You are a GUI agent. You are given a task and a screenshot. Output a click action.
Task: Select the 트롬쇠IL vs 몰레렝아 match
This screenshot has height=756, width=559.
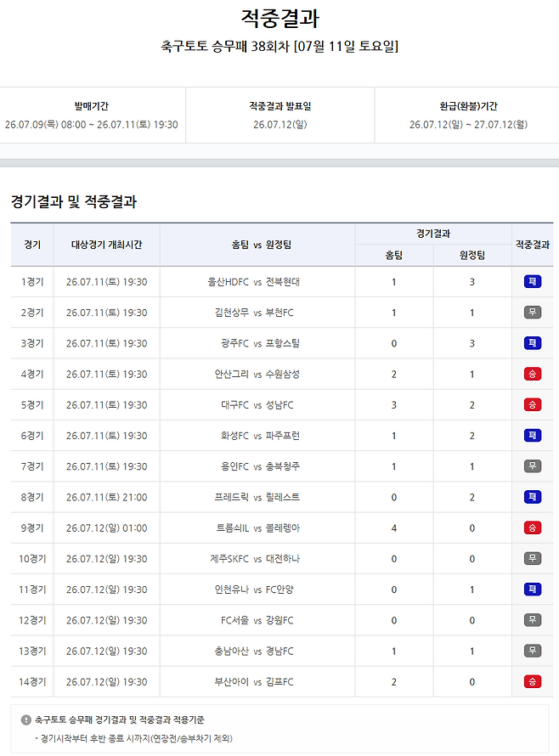[x=257, y=528]
